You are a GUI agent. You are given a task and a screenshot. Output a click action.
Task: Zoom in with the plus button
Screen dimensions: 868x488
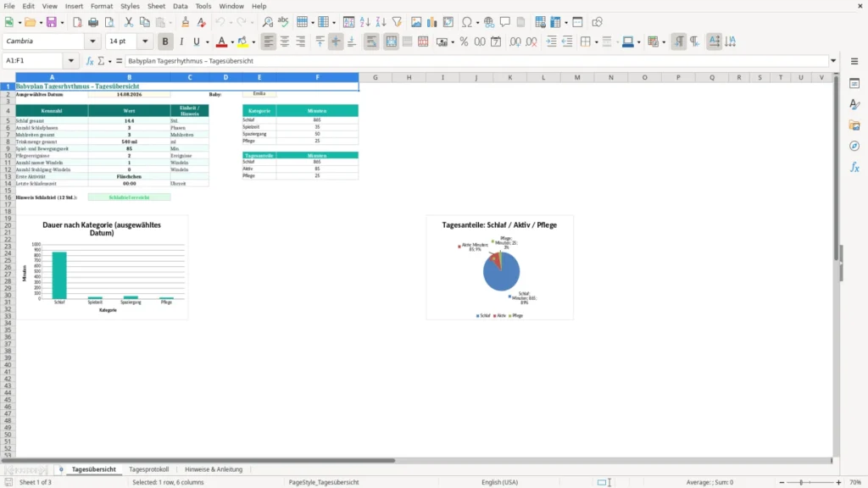pyautogui.click(x=838, y=482)
